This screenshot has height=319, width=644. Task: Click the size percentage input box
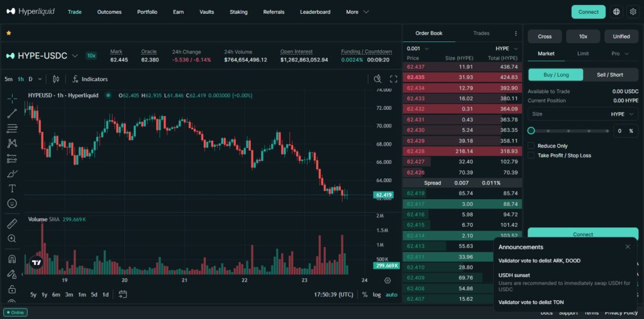click(626, 131)
